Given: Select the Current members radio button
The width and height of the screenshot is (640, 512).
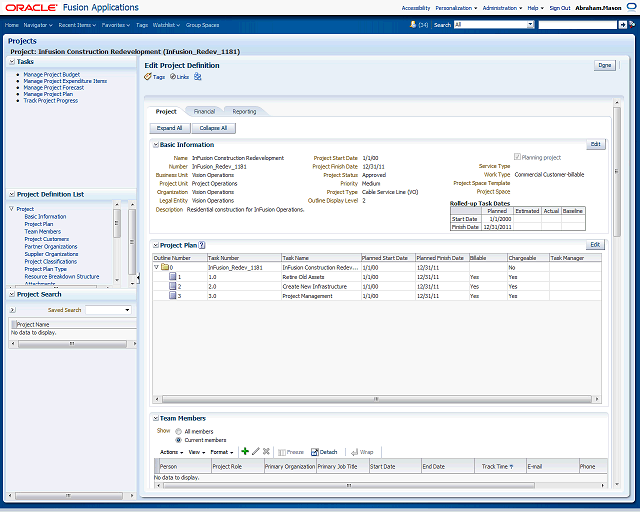Looking at the screenshot, I should [178, 439].
